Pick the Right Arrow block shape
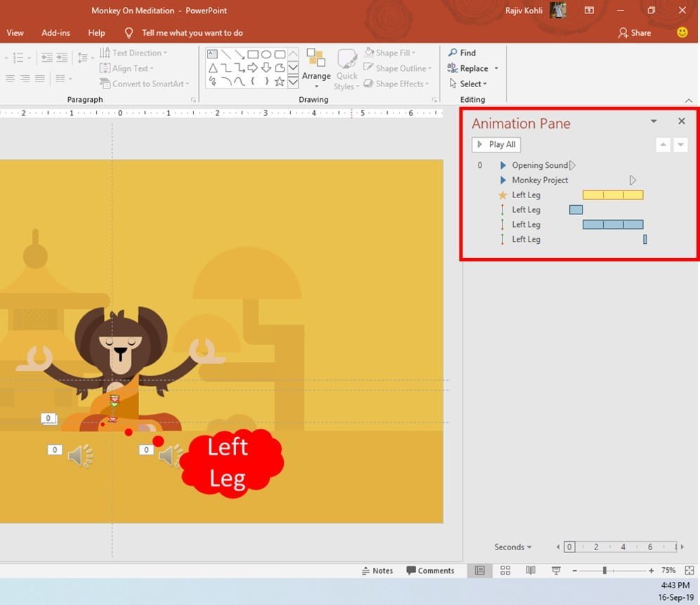This screenshot has width=700, height=605. pos(253,68)
